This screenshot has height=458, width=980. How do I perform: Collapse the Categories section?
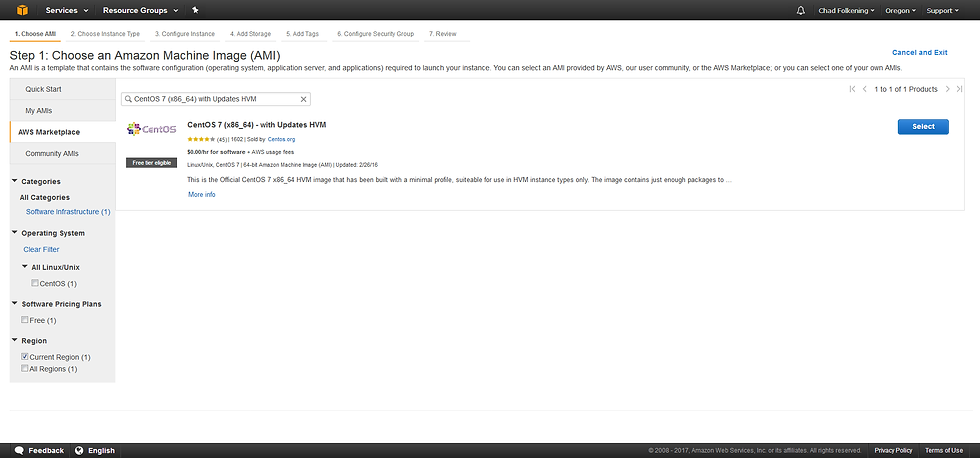pyautogui.click(x=14, y=181)
